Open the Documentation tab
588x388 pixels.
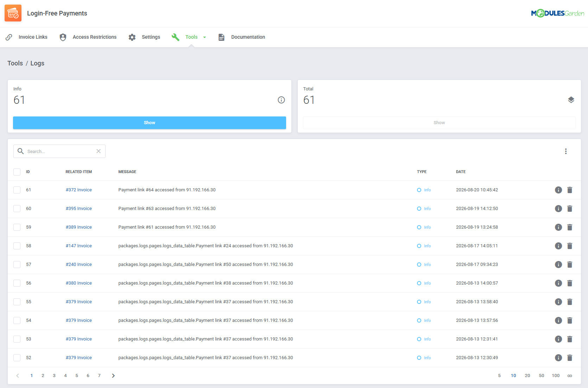(x=241, y=37)
